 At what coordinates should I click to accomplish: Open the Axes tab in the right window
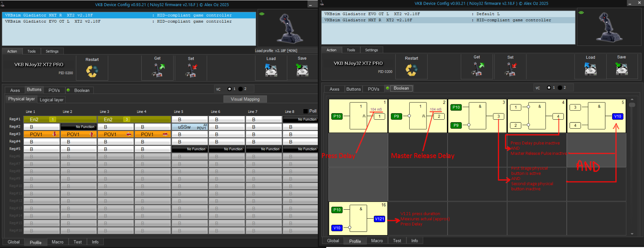(335, 89)
